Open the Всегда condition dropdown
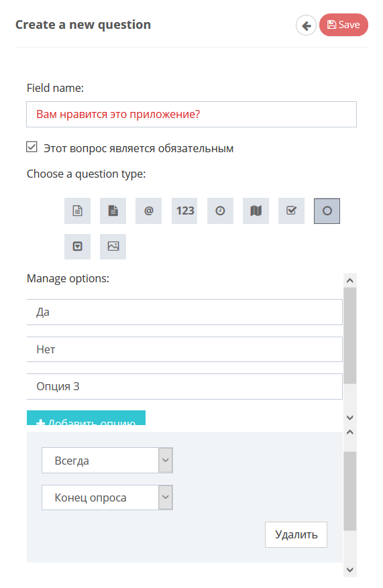 point(107,460)
